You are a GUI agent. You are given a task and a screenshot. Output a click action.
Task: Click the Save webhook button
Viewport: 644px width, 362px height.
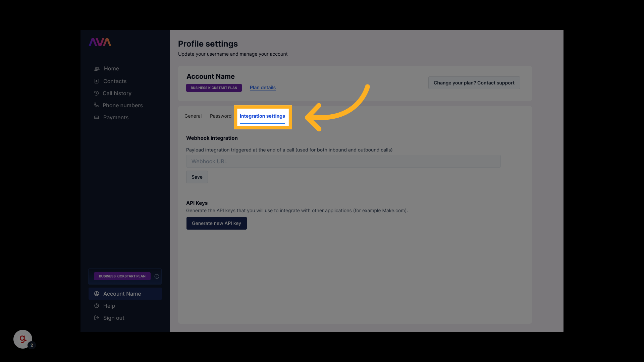coord(197,177)
